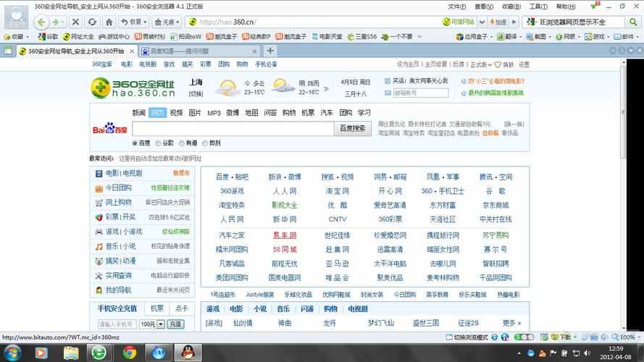Viewport: 644px width, 362px height.
Task: Click the 切换浏览模式 status bar button
Action: tap(467, 337)
